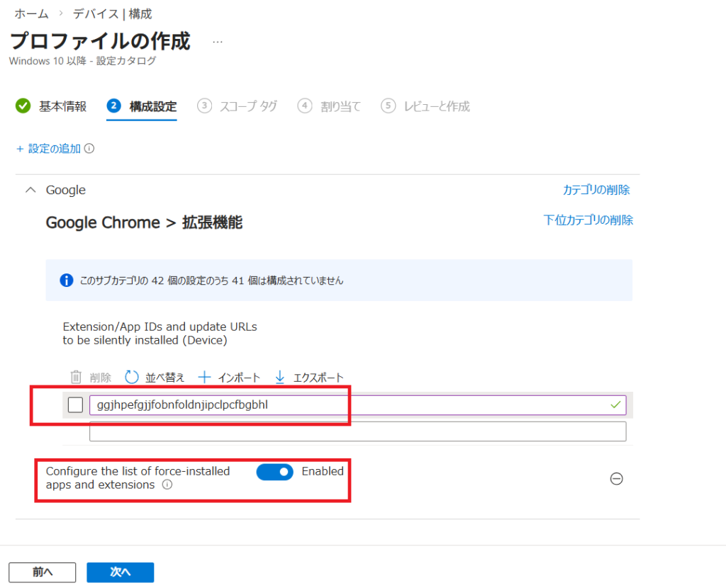This screenshot has height=588, width=726.
Task: Click the sort (並べ替え) refresh icon
Action: click(132, 378)
